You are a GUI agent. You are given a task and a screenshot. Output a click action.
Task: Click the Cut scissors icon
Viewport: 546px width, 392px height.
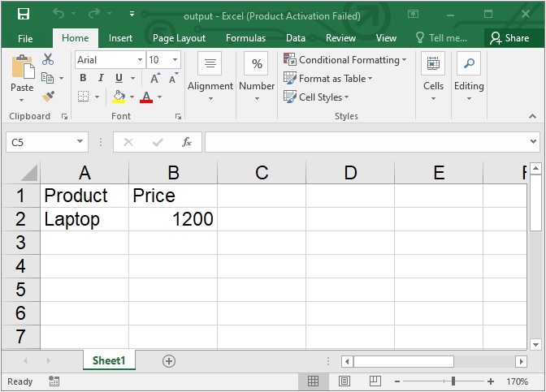point(48,59)
